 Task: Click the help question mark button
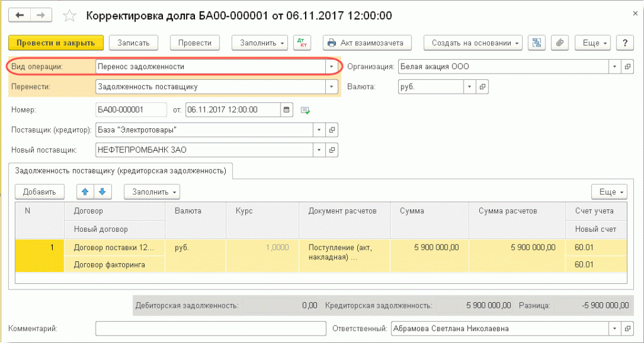pos(625,43)
